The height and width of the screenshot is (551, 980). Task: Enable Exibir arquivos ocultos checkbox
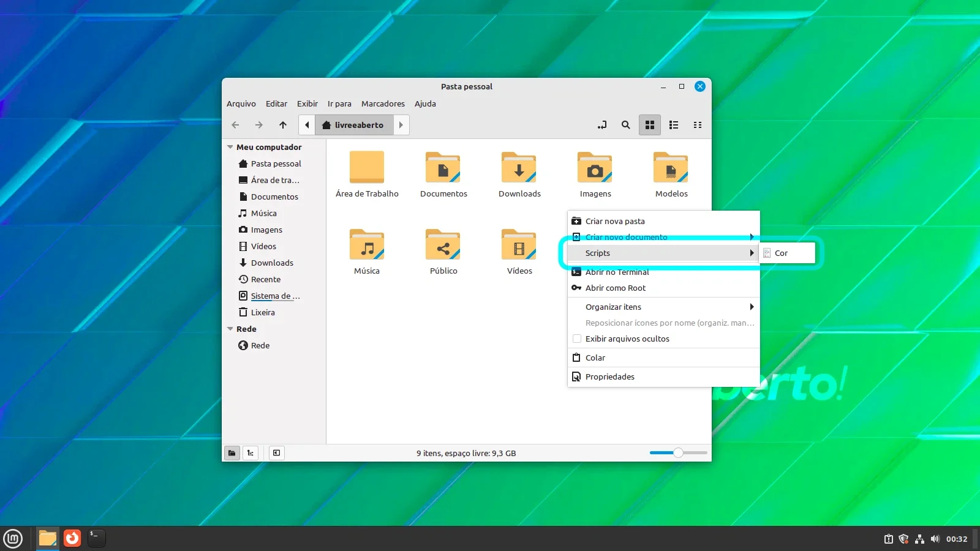tap(577, 339)
